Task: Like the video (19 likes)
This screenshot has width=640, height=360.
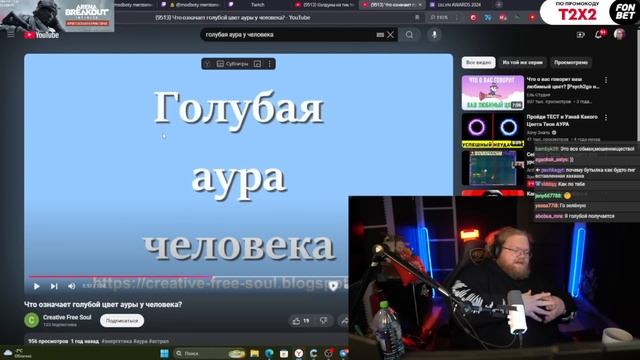Action: (x=301, y=321)
